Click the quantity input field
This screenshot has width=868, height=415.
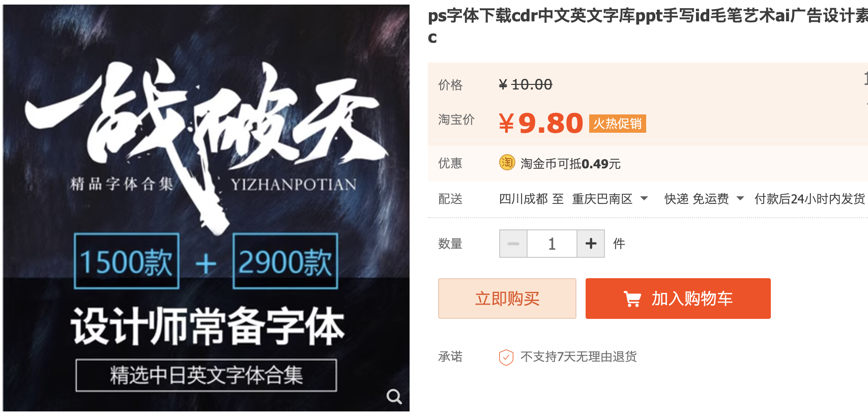(x=552, y=244)
